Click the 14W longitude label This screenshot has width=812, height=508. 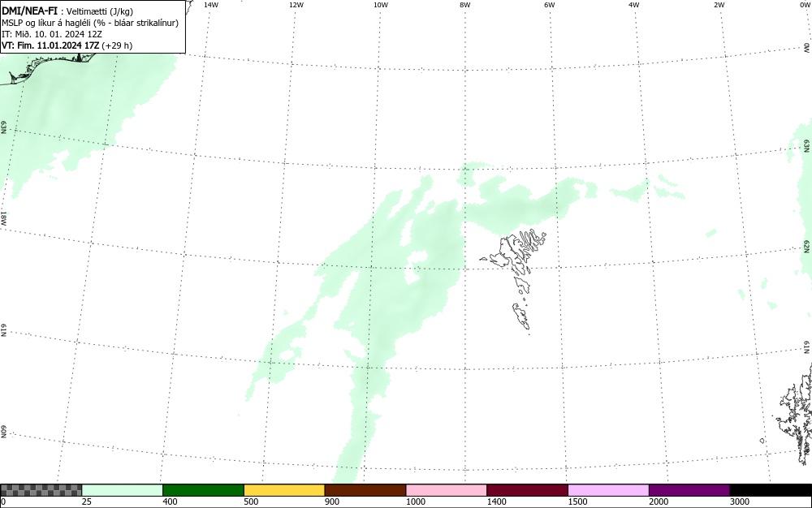tap(211, 5)
